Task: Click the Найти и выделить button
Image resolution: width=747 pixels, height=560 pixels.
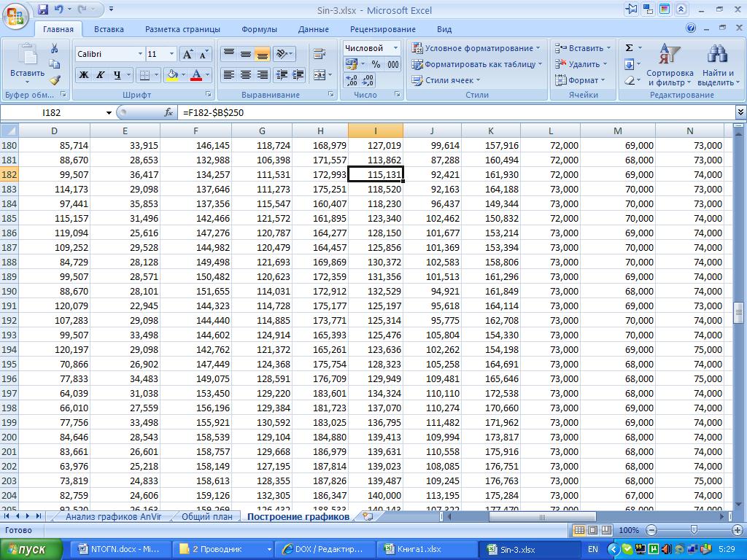Action: pyautogui.click(x=718, y=66)
